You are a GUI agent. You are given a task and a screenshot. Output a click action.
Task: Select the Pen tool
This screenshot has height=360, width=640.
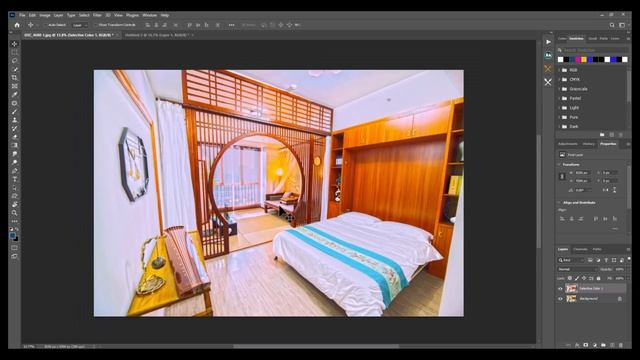tap(15, 171)
